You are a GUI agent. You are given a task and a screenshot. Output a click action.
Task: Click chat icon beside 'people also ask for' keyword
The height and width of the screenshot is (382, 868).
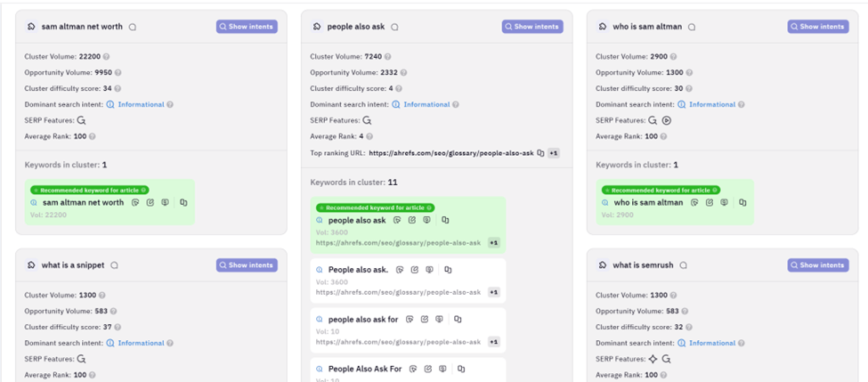(439, 320)
